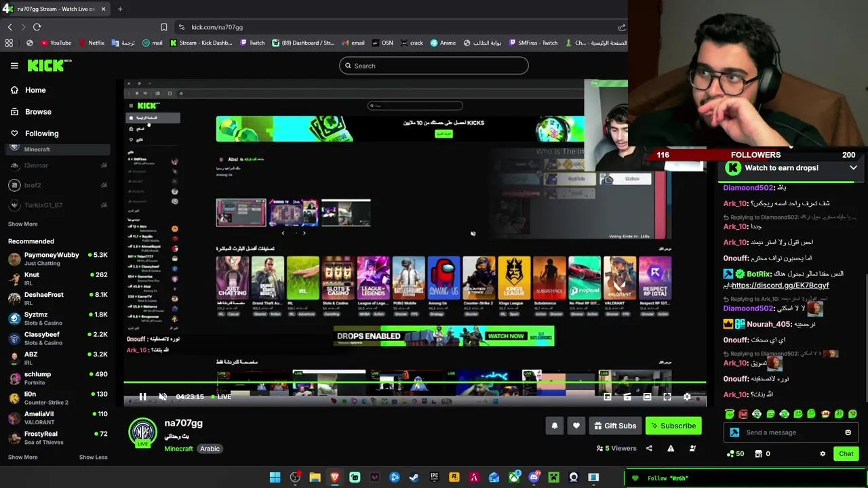Click the browser address bar
Image resolution: width=868 pixels, height=488 pixels.
[400, 27]
